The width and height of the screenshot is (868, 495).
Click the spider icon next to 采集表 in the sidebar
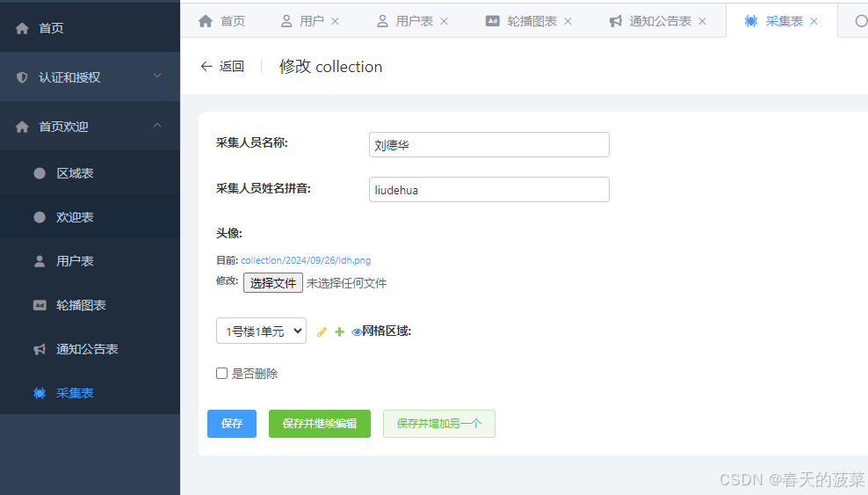[40, 393]
